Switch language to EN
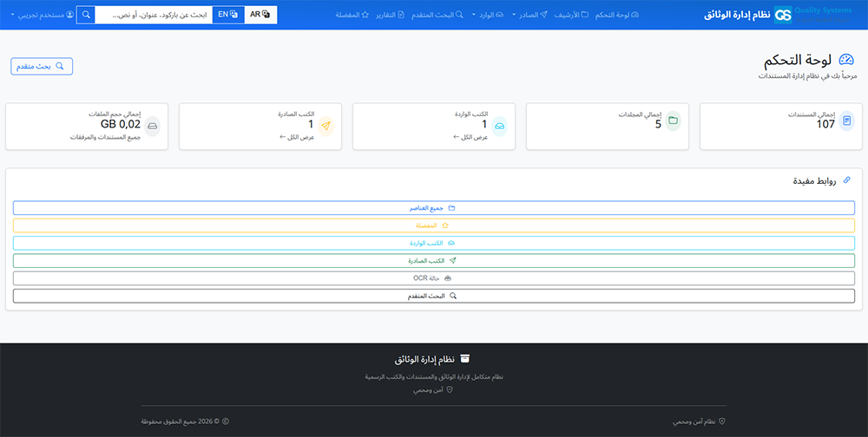Screen dimensions: 868x437 point(228,15)
